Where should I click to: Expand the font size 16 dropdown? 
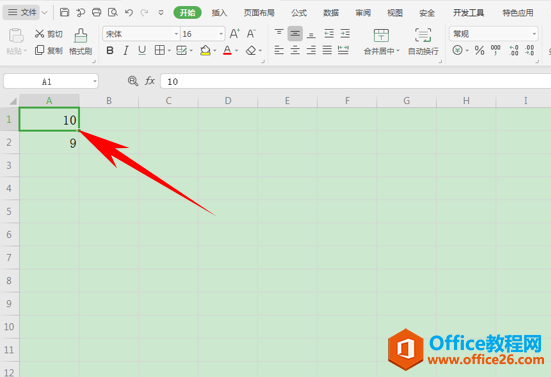coord(221,34)
